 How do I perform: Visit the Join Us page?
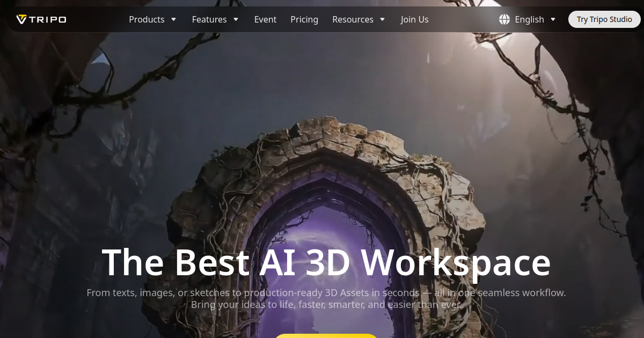point(414,19)
